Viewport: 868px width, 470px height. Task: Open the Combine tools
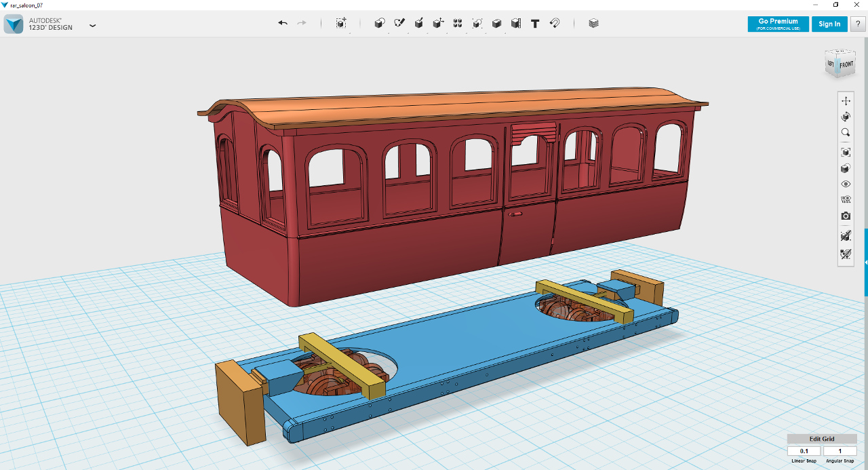pyautogui.click(x=496, y=23)
